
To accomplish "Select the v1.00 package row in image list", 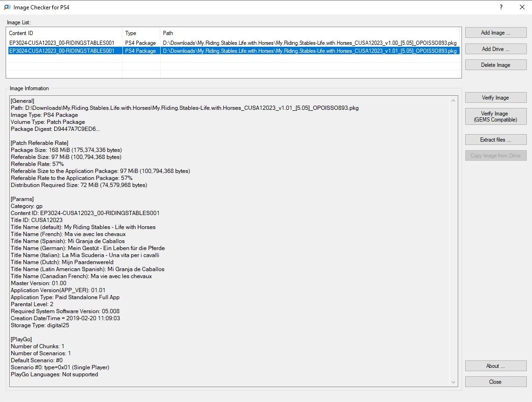I will tap(234, 43).
